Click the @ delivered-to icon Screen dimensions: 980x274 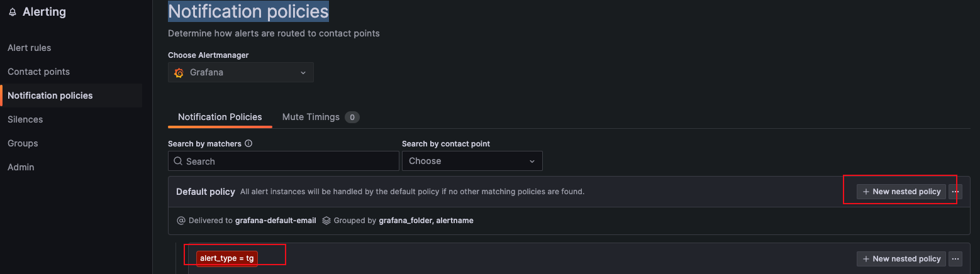point(181,221)
